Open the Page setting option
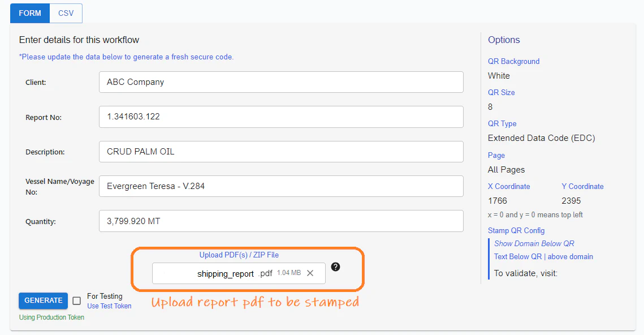Screen dimensions: 644x335 coord(496,155)
